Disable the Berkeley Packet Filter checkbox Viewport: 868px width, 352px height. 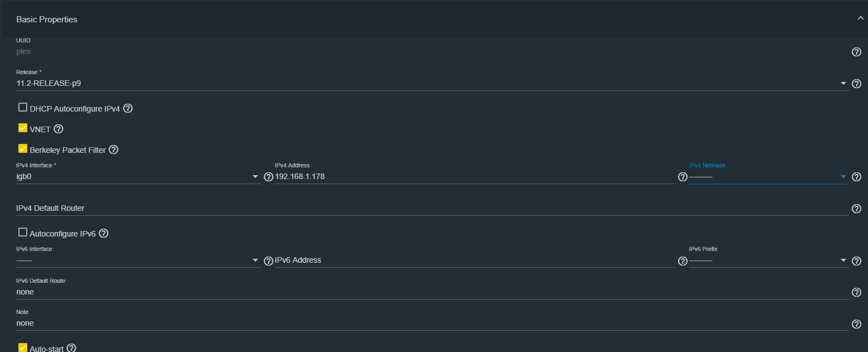23,148
